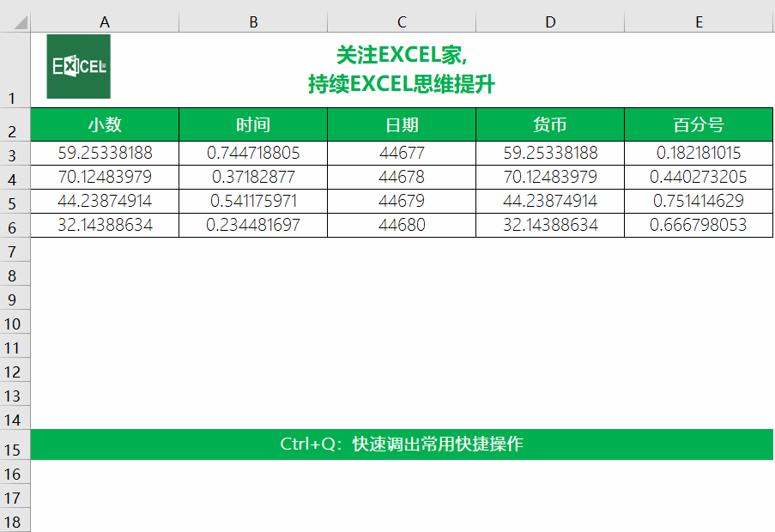Select row 16 header
Viewport: 775px width, 532px height.
click(x=15, y=472)
